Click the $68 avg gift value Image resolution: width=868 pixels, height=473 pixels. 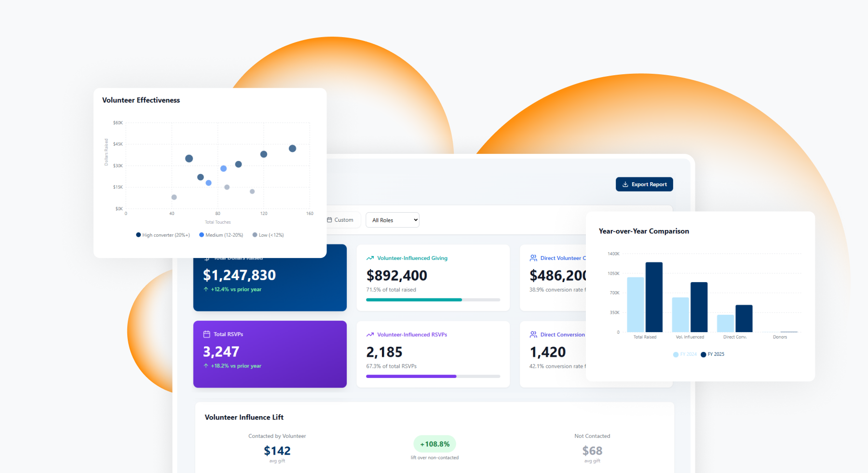click(x=592, y=451)
